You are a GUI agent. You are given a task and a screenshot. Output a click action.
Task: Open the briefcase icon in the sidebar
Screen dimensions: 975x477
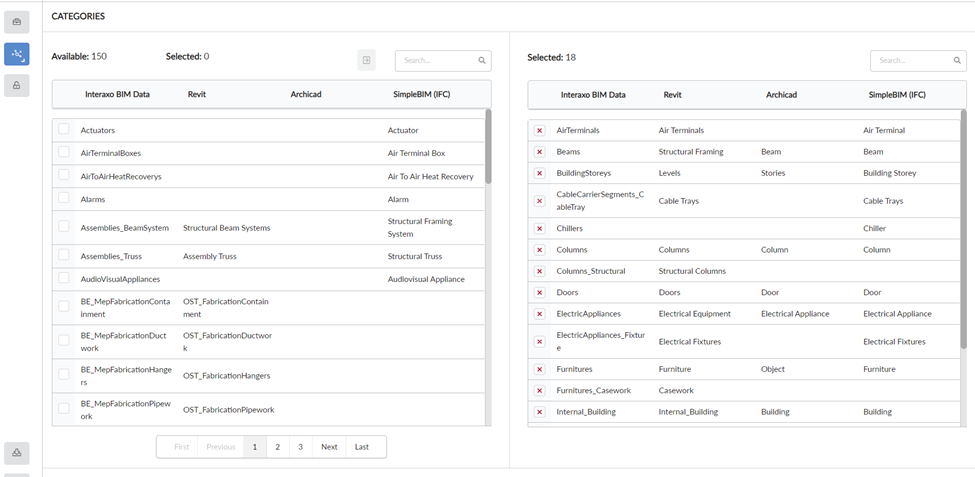pyautogui.click(x=17, y=22)
